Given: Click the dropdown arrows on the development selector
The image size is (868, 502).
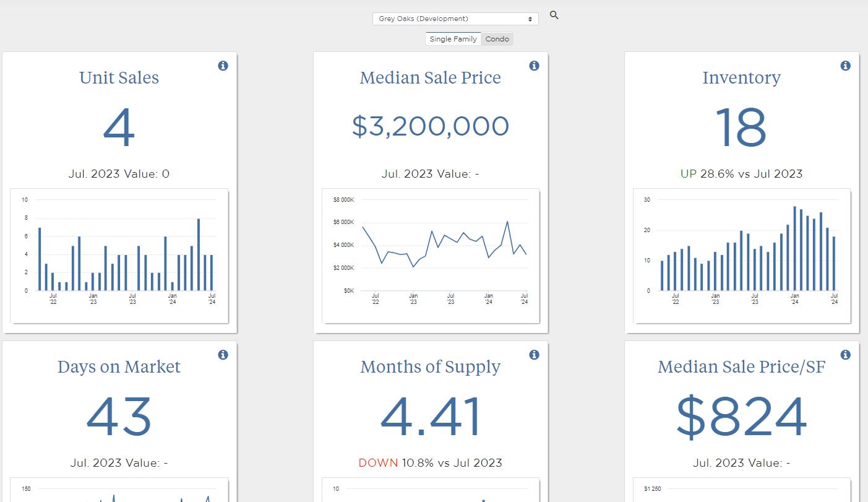Looking at the screenshot, I should (x=530, y=19).
